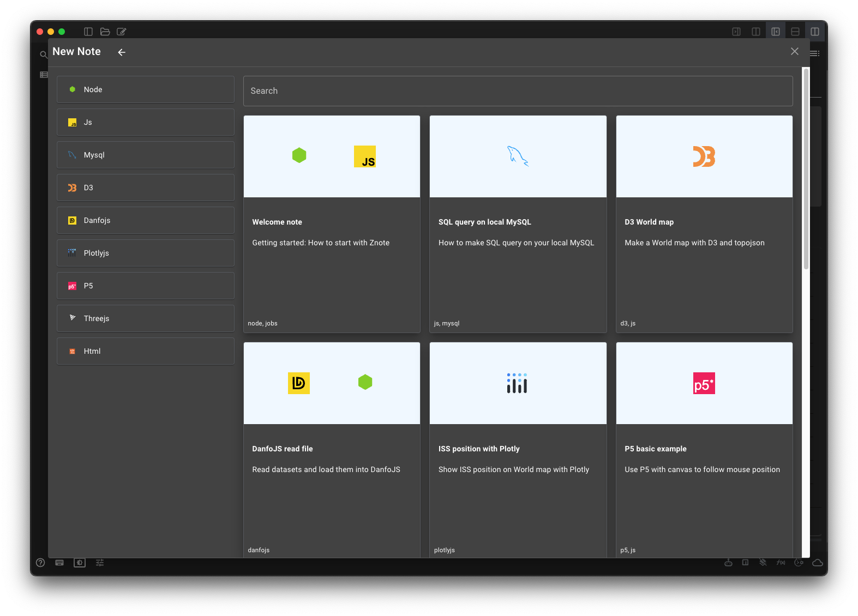This screenshot has height=616, width=858.
Task: Go back using the arrow beside New Note
Action: [122, 52]
